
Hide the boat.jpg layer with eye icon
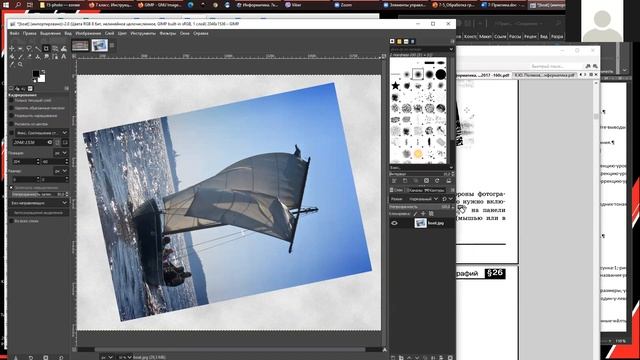394,223
